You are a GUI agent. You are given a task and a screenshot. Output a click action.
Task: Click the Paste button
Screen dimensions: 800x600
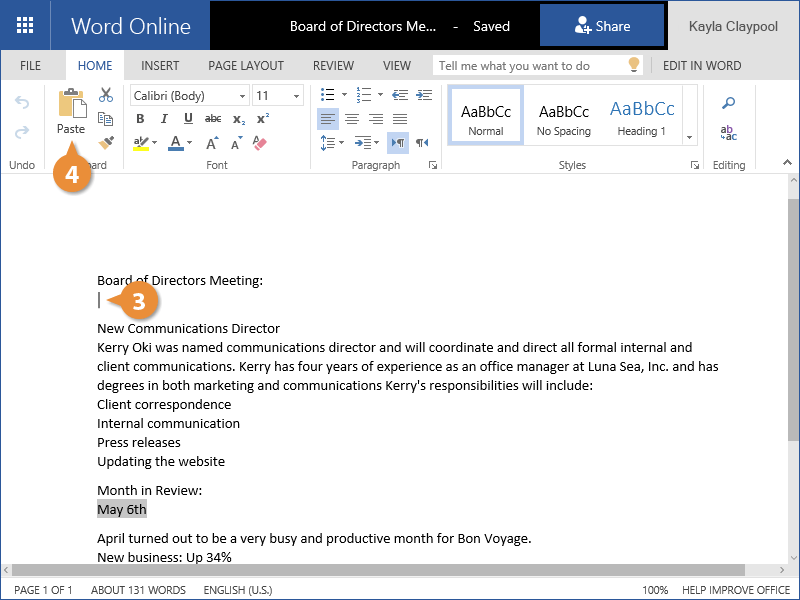pos(71,111)
